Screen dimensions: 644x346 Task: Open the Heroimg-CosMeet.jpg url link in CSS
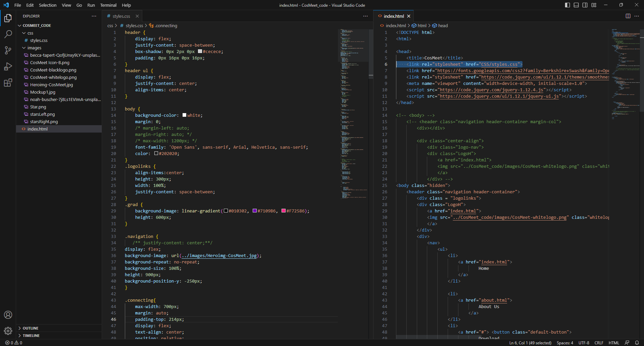click(x=219, y=256)
